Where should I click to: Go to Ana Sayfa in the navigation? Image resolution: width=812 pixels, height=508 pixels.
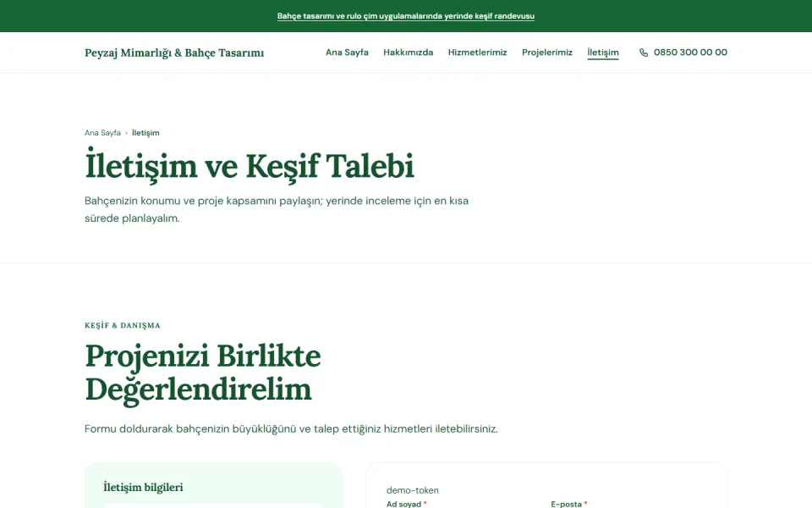coord(347,52)
